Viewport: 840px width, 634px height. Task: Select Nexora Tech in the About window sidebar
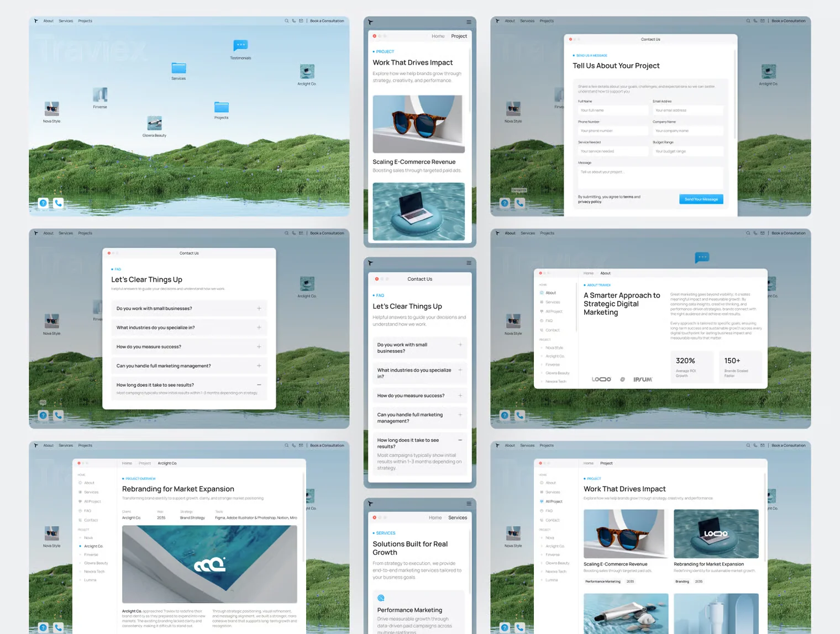[556, 382]
